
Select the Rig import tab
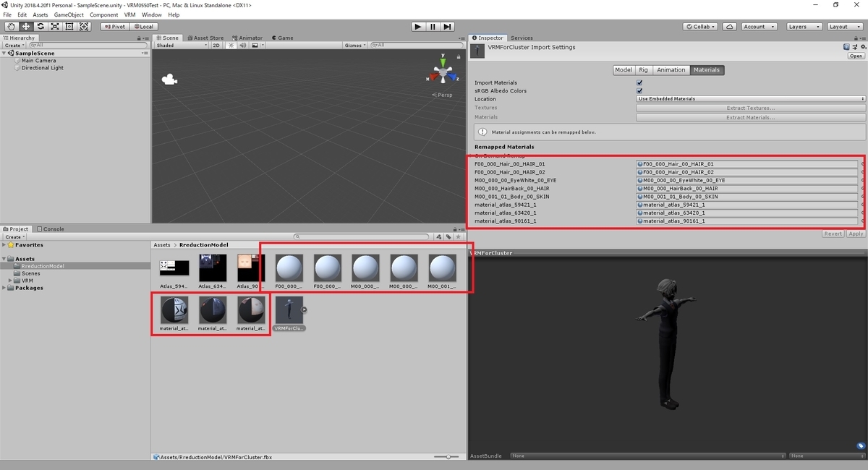(643, 70)
